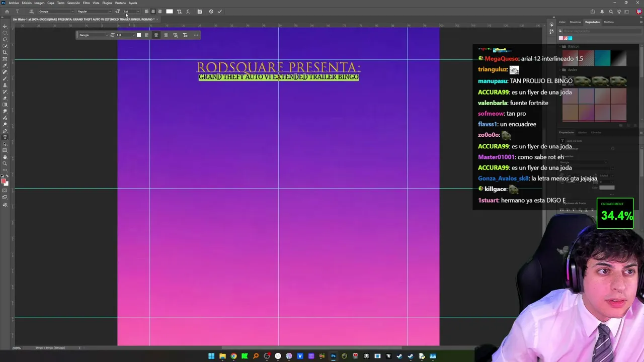Toggle Quick Mask mode in toolbar
This screenshot has height=362, width=644.
pyautogui.click(x=5, y=191)
